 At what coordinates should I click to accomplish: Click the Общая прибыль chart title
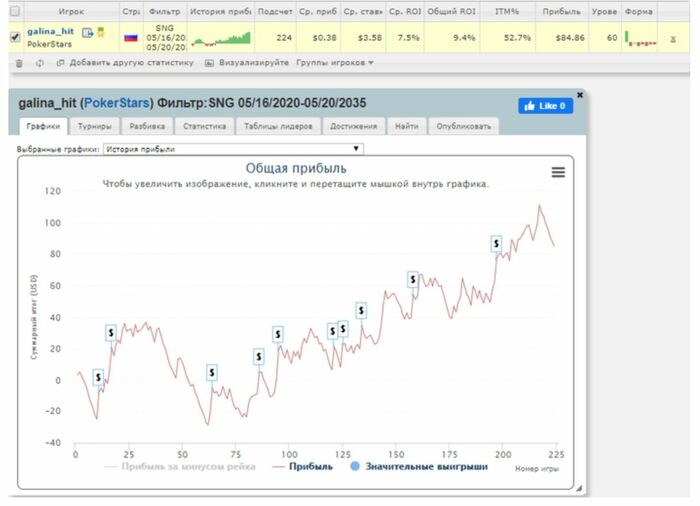pos(296,169)
